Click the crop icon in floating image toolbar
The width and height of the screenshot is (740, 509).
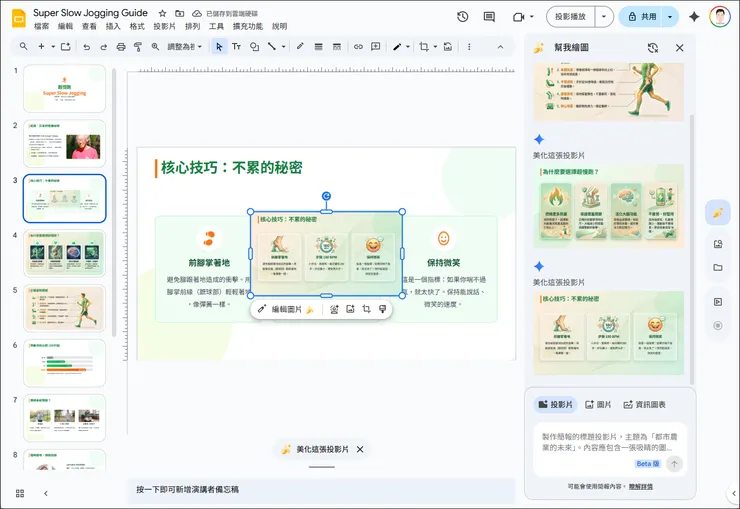(x=366, y=309)
